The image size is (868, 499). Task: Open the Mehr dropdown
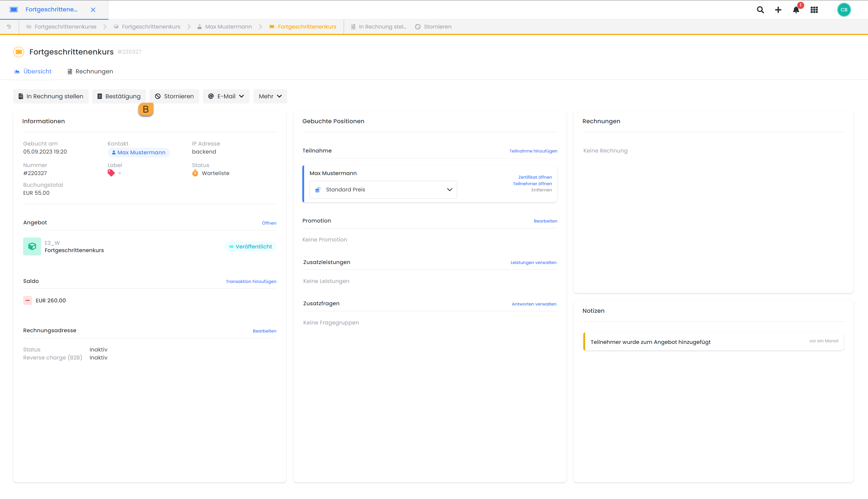click(270, 96)
